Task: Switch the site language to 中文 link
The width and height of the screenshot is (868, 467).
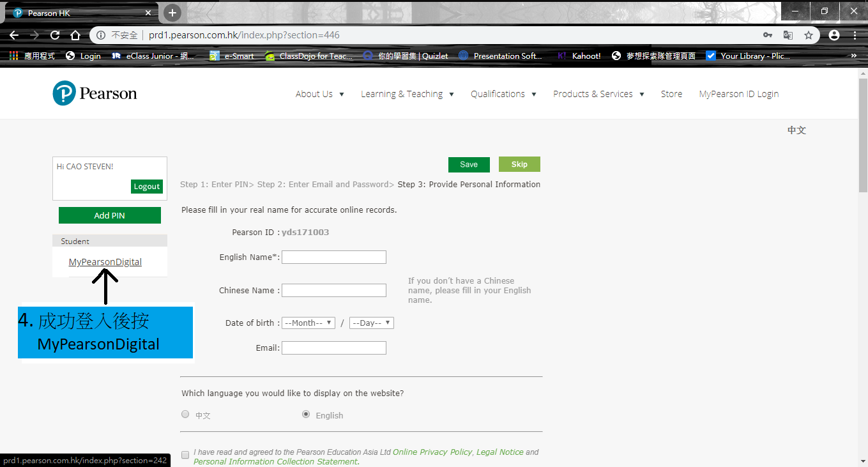Action: (x=796, y=130)
